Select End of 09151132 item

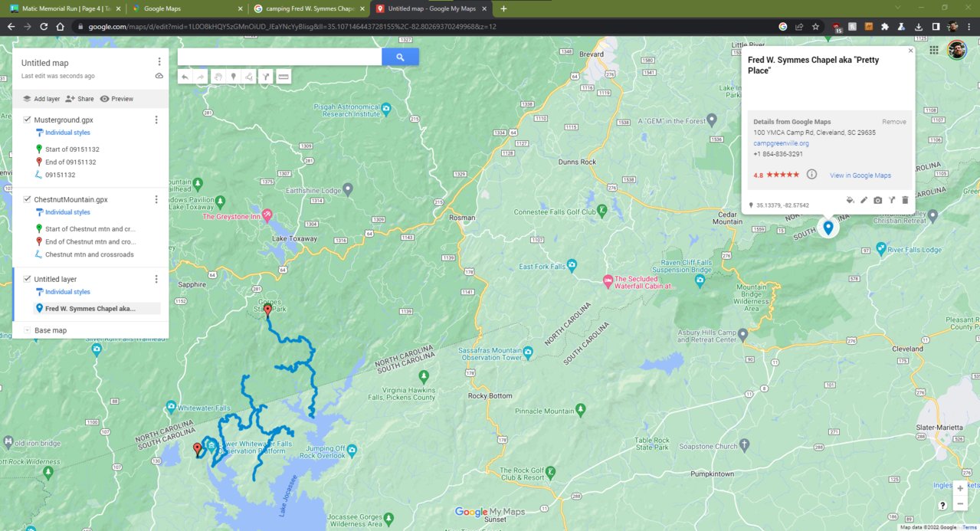(x=70, y=162)
